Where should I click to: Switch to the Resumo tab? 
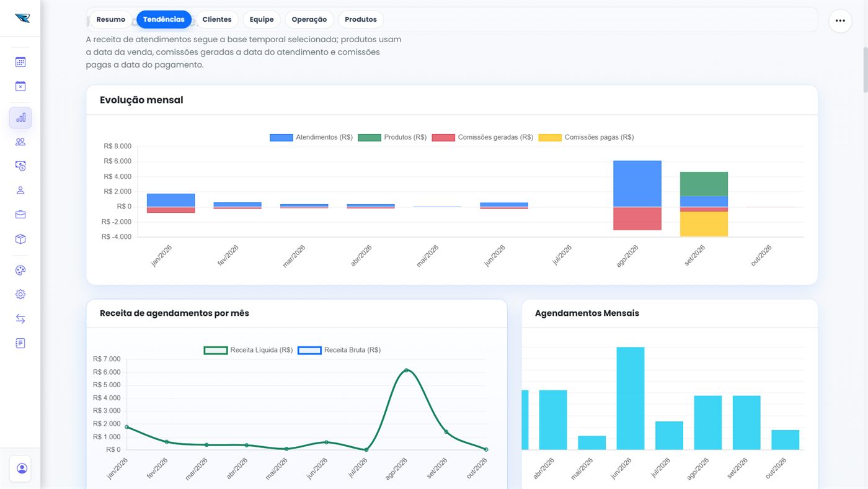click(111, 20)
